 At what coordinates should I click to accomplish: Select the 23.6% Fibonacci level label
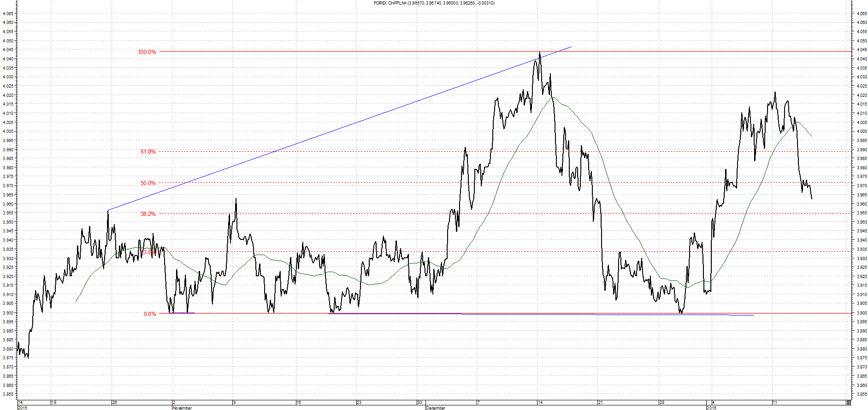click(x=148, y=252)
